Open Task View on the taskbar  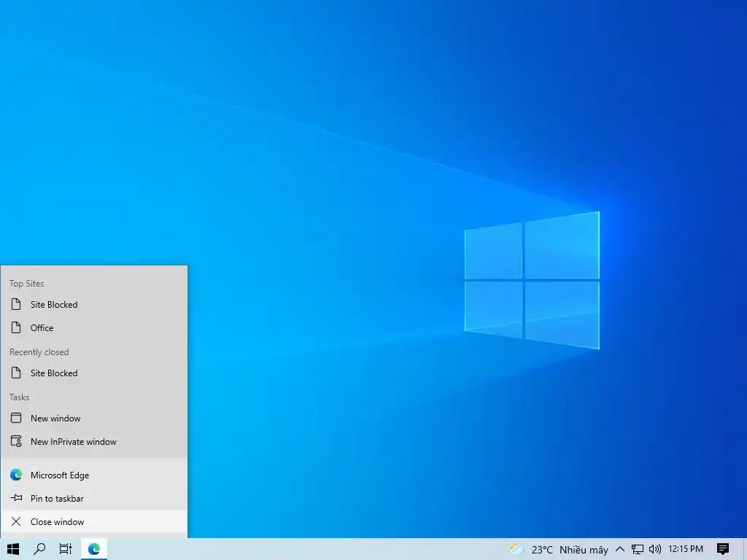tap(66, 549)
